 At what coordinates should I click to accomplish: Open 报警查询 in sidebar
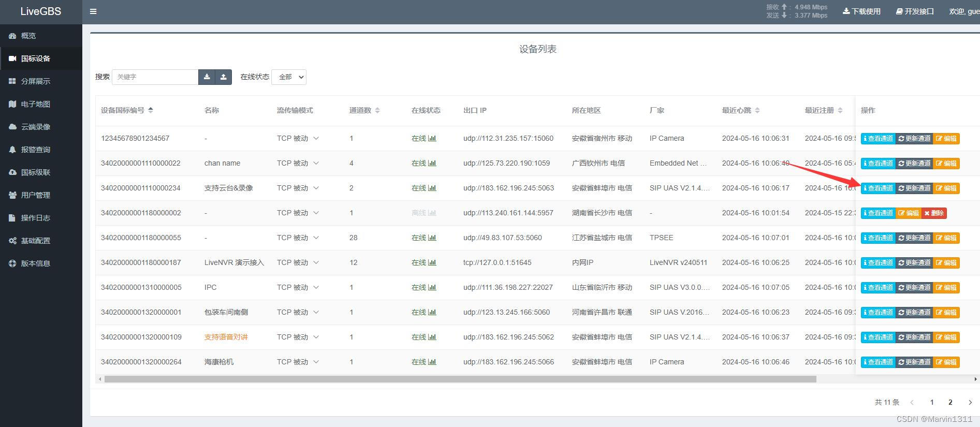(x=41, y=150)
